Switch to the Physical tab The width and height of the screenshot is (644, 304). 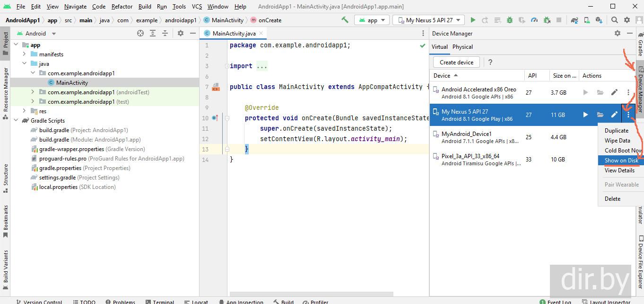pyautogui.click(x=462, y=47)
